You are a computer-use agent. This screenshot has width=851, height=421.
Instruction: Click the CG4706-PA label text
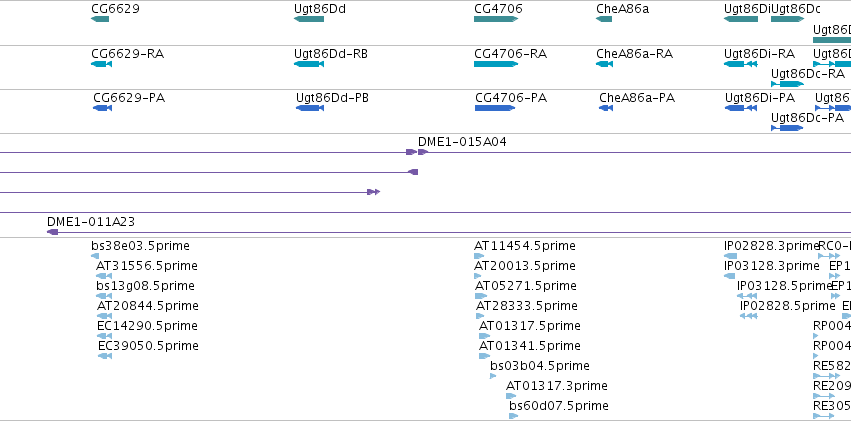tap(511, 98)
